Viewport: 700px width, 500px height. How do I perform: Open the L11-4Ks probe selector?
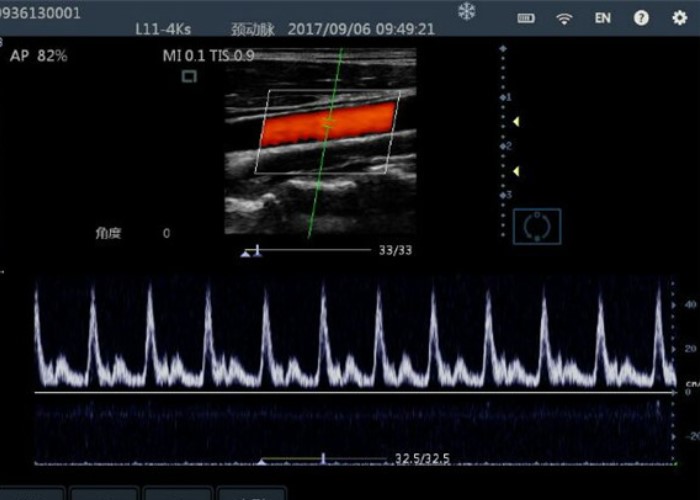tap(164, 29)
